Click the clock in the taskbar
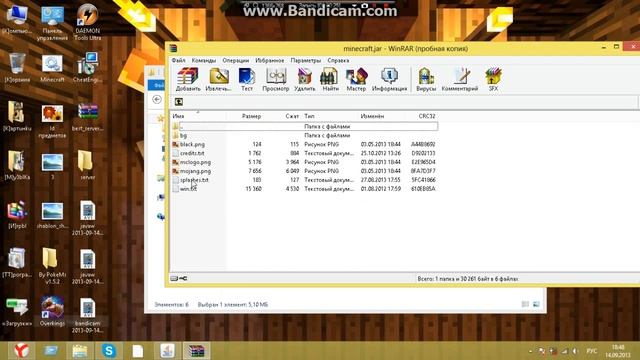The height and width of the screenshot is (360, 640). [618, 351]
